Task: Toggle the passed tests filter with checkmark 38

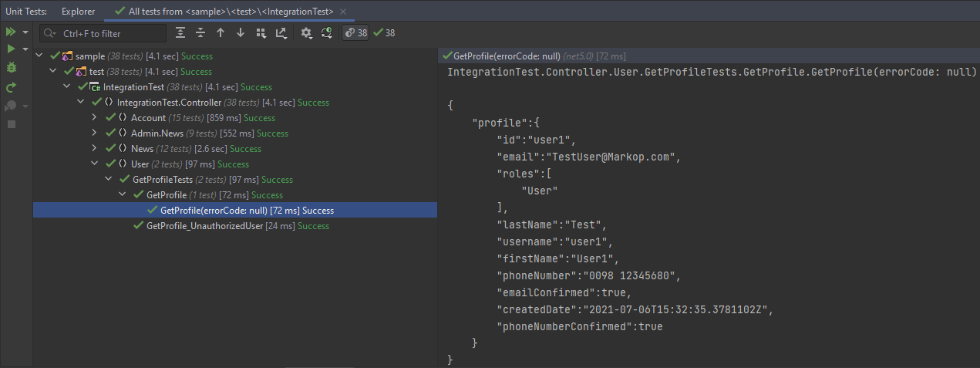Action: point(384,33)
